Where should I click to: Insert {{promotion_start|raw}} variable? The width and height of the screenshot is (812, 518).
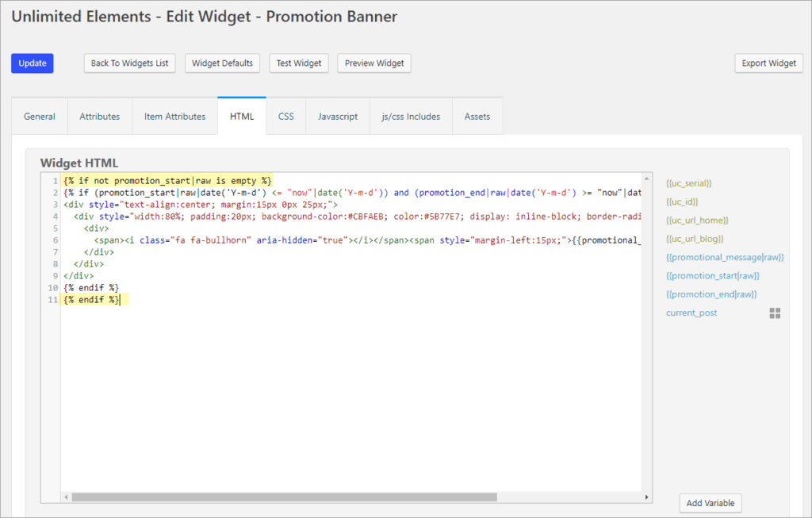[713, 275]
